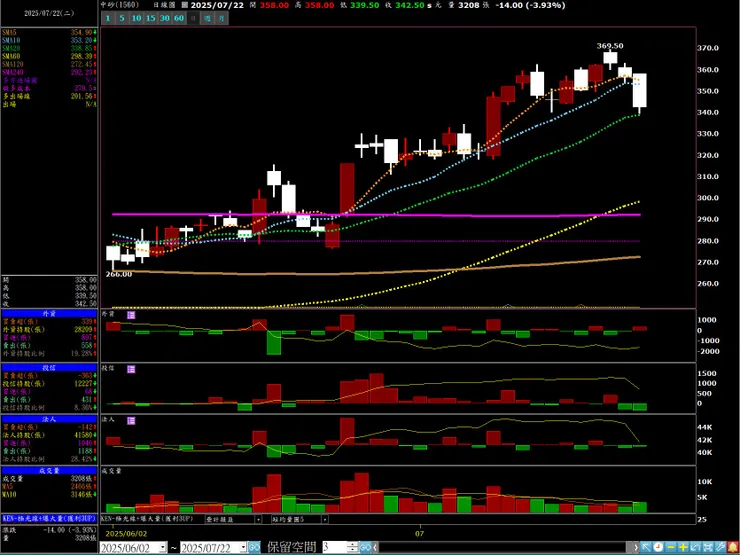740x555 pixels.
Task: Click the SMA20 indicator row
Action: tap(49, 48)
